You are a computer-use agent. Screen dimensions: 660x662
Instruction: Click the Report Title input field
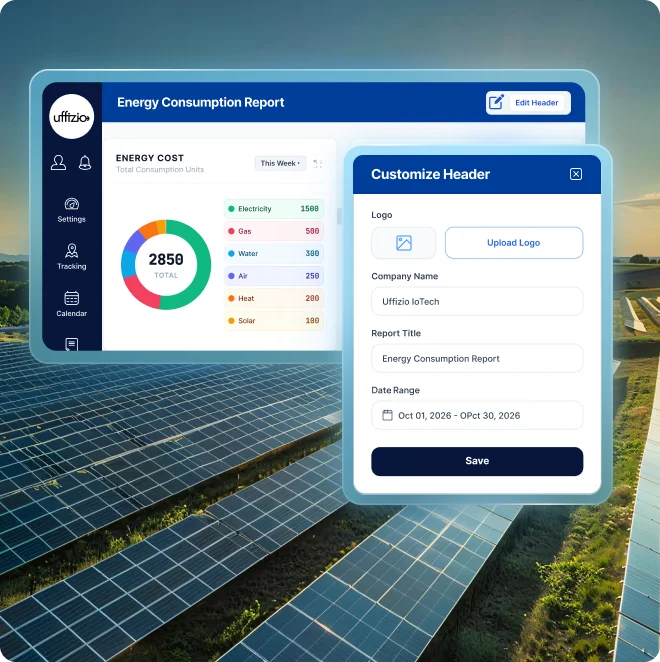click(x=477, y=358)
